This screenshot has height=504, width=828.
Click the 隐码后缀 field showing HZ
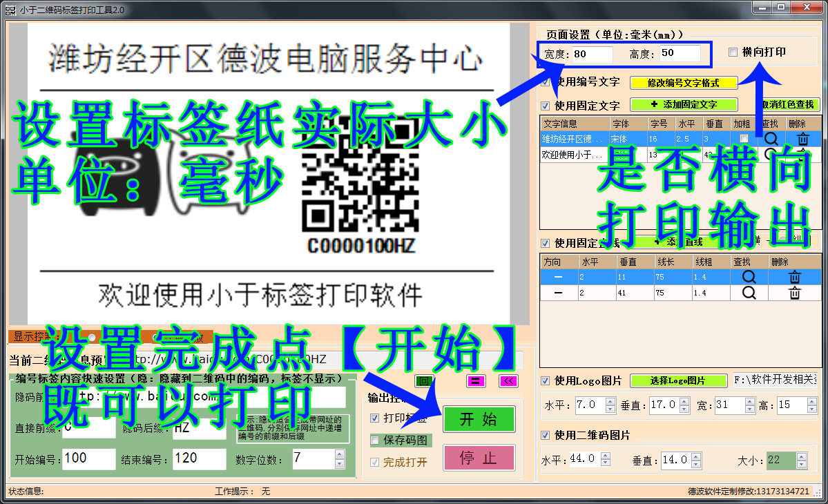[200, 428]
